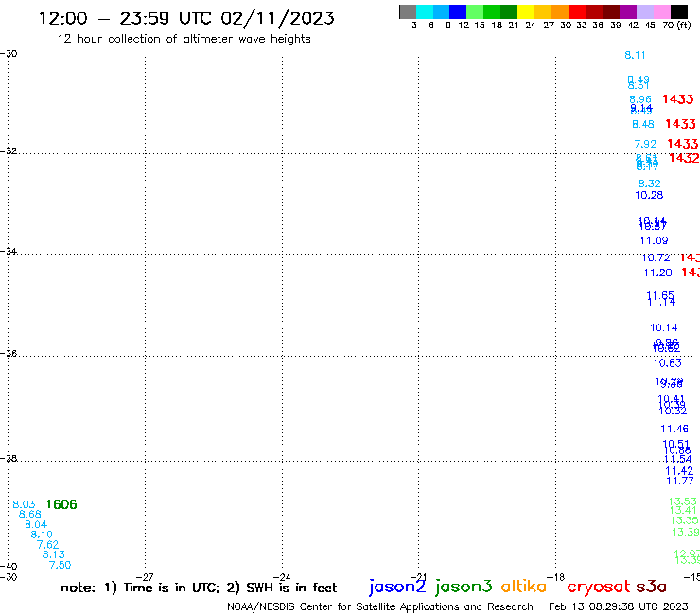This screenshot has width=700, height=615.
Task: Click the latitude axis label -34
Action: 9,251
